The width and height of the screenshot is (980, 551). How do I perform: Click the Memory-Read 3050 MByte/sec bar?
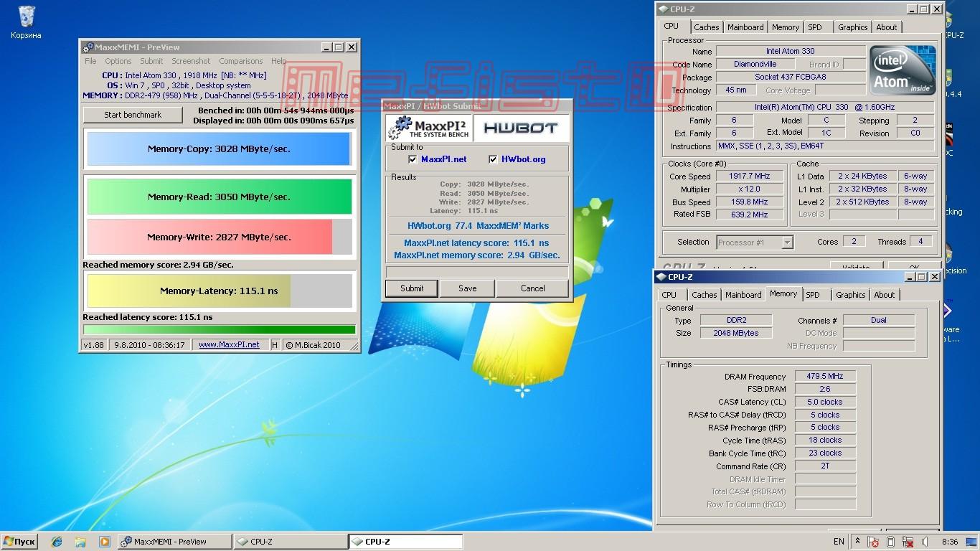pos(220,197)
